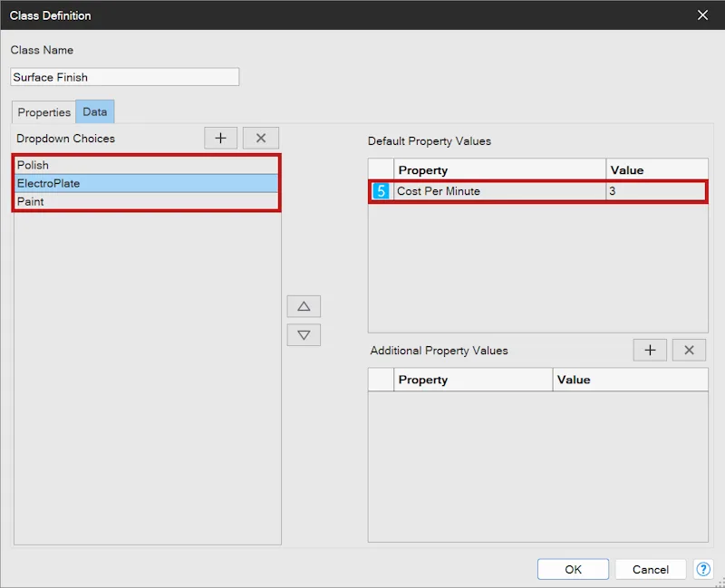
Task: Confirm with the OK button
Action: click(x=573, y=569)
